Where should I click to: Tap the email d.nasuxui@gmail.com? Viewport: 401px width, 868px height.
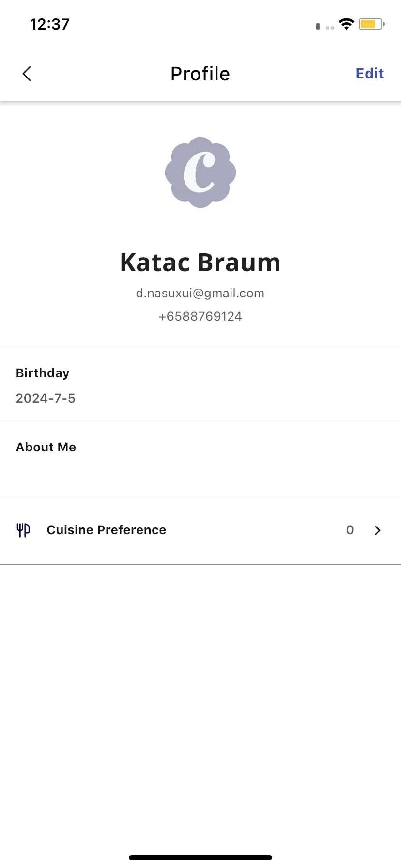point(200,294)
